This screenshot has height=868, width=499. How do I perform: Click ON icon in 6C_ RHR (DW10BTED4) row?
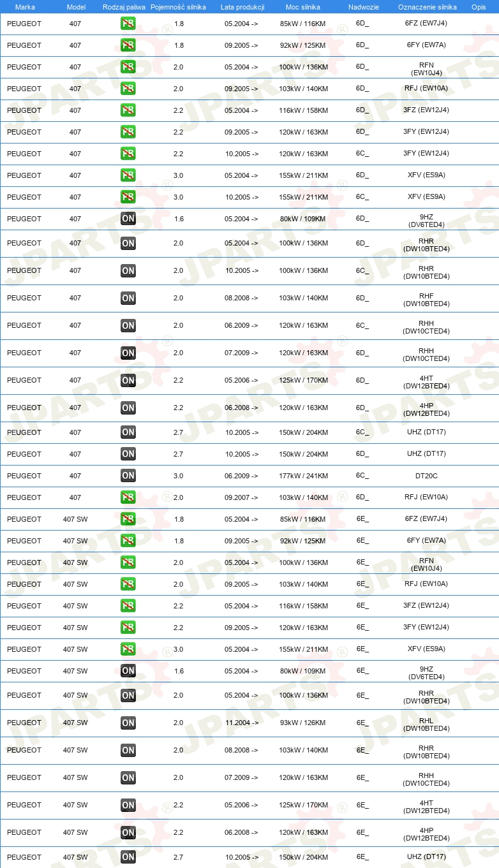point(128,270)
